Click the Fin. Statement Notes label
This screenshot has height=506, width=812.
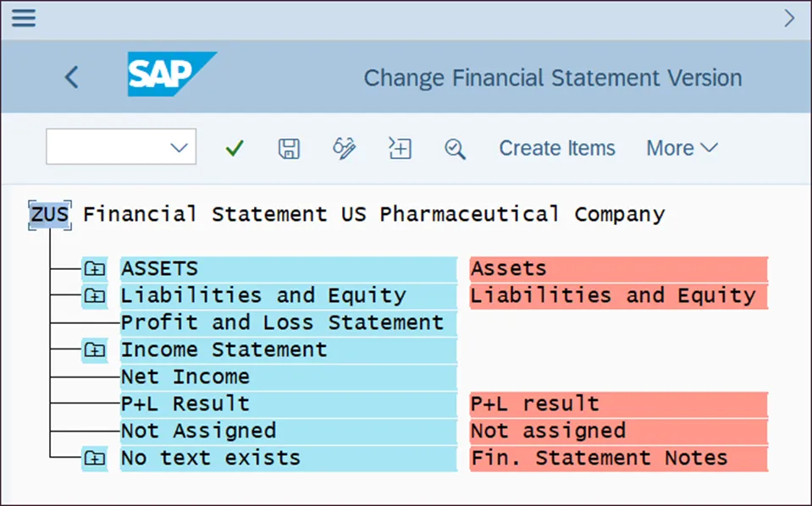599,458
